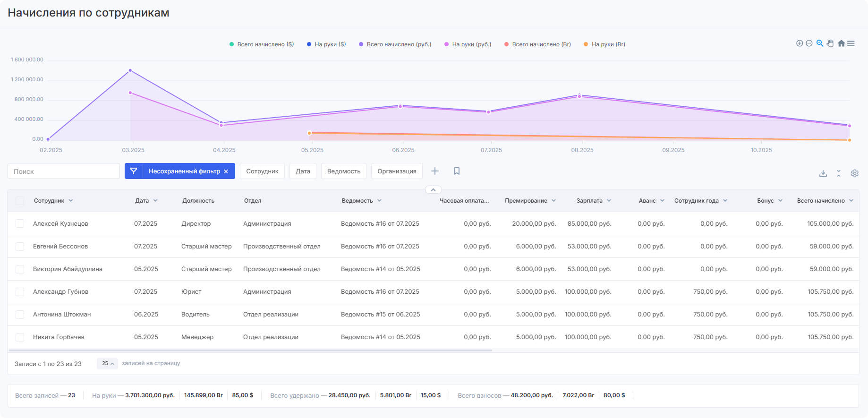Click the download export icon above table
The image size is (868, 418).
tap(823, 173)
